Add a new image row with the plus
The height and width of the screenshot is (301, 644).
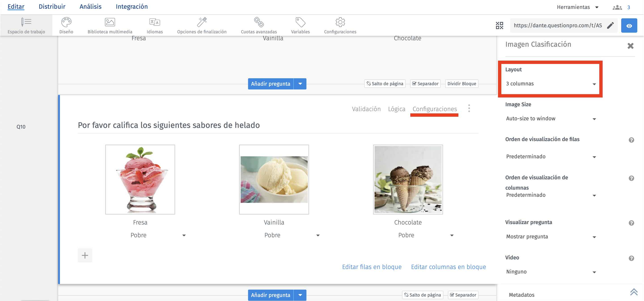point(85,255)
